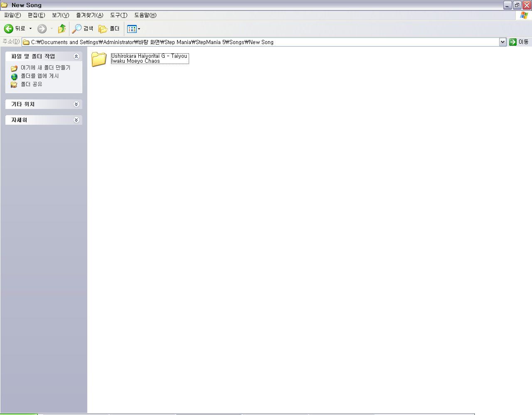Open the 도구(T) menu
Viewport: 532px width, 415px height.
coord(119,15)
